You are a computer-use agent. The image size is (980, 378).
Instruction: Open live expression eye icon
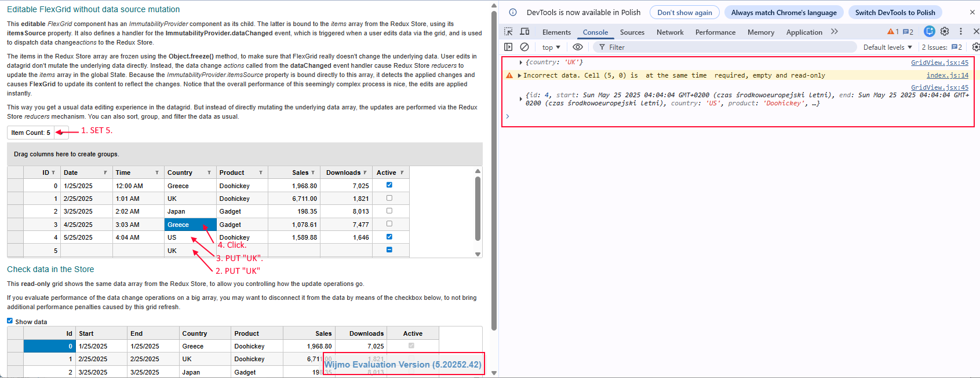[x=578, y=47]
